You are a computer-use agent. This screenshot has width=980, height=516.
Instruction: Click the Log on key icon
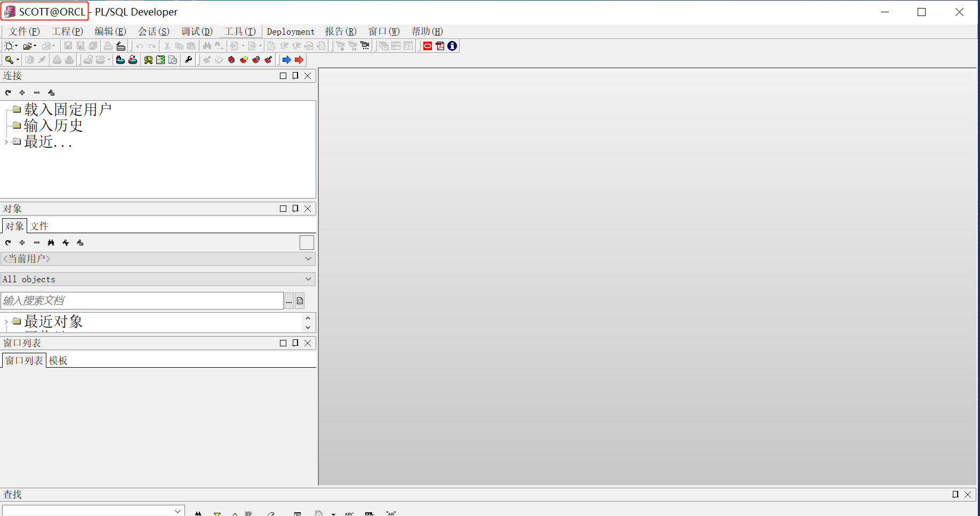(9, 60)
